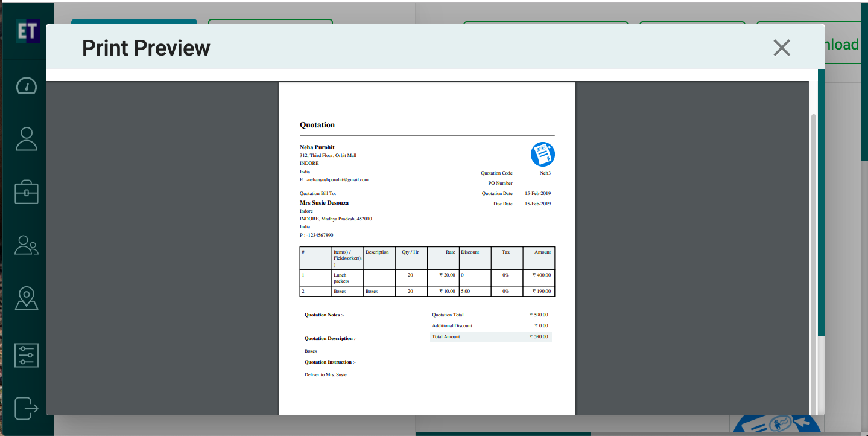Close the Print Preview dialog
868x436 pixels.
click(x=781, y=48)
